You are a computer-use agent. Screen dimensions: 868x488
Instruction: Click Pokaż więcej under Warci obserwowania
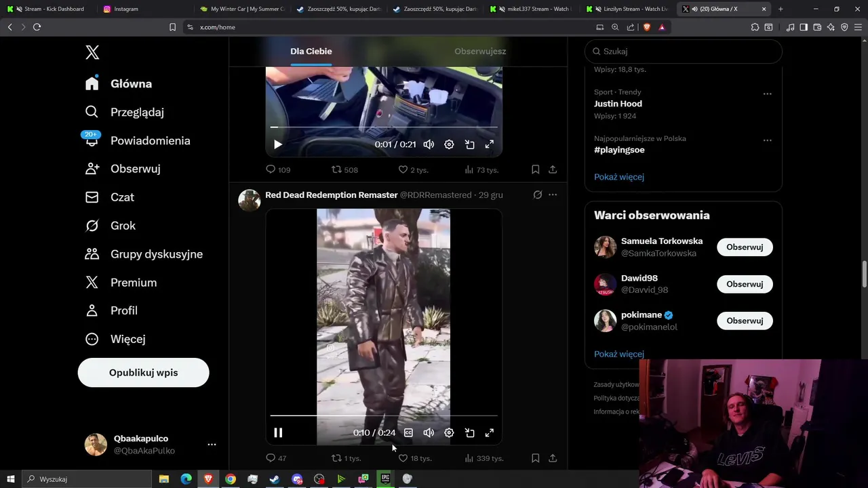[619, 354]
